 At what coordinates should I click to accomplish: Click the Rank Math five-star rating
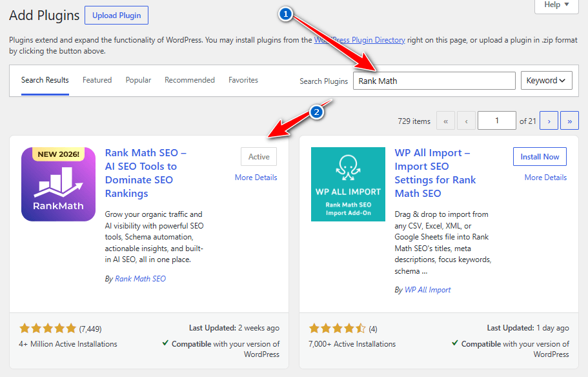click(48, 329)
